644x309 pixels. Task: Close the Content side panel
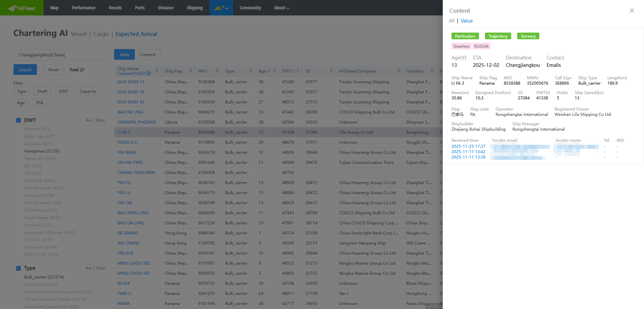632,11
